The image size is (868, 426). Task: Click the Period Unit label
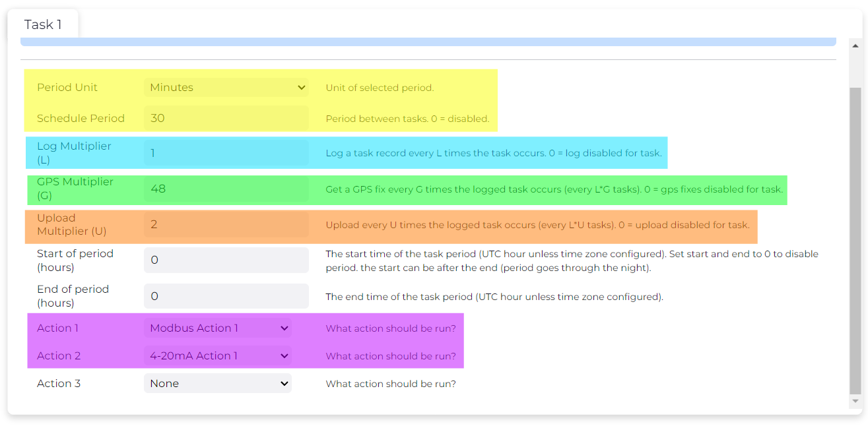point(67,87)
